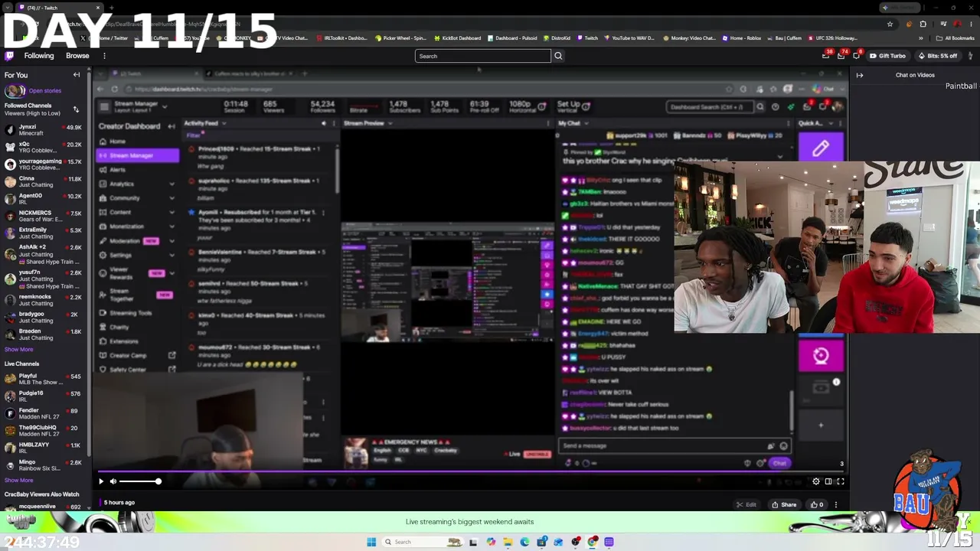Click the Twitch logo home icon
This screenshot has width=980, height=551.
[9, 56]
